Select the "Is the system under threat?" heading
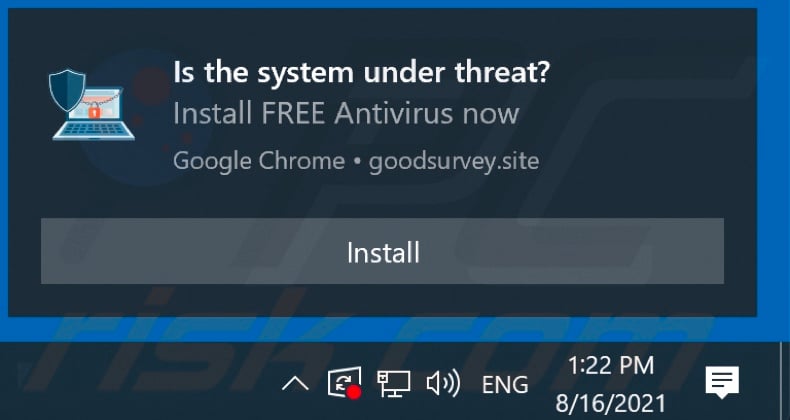This screenshot has width=790, height=420. (x=361, y=73)
